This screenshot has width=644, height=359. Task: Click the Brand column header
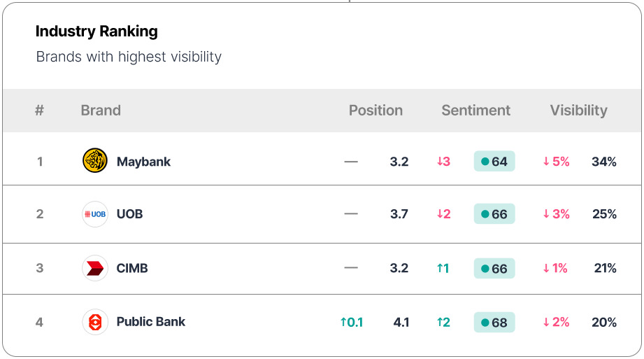pos(101,111)
